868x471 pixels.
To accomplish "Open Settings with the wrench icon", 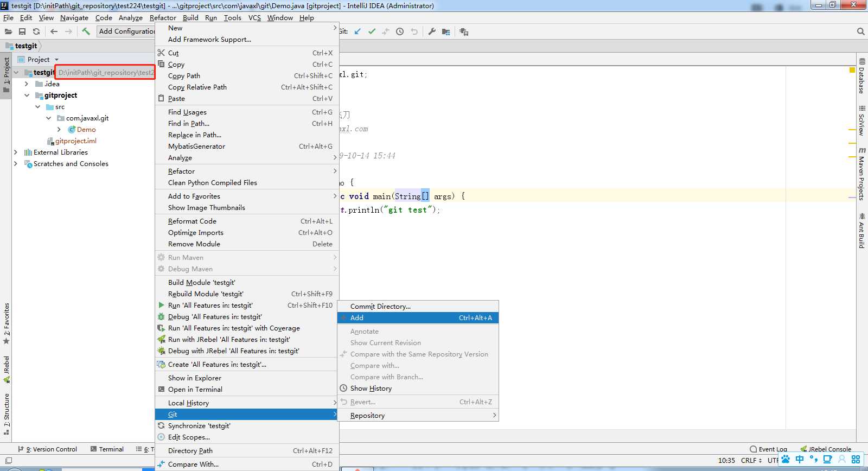I will click(x=432, y=31).
